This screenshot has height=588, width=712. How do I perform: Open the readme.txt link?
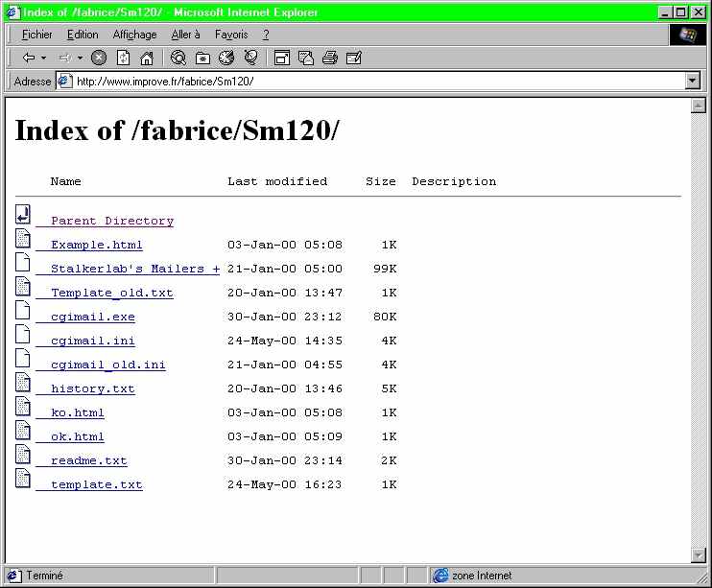(89, 460)
